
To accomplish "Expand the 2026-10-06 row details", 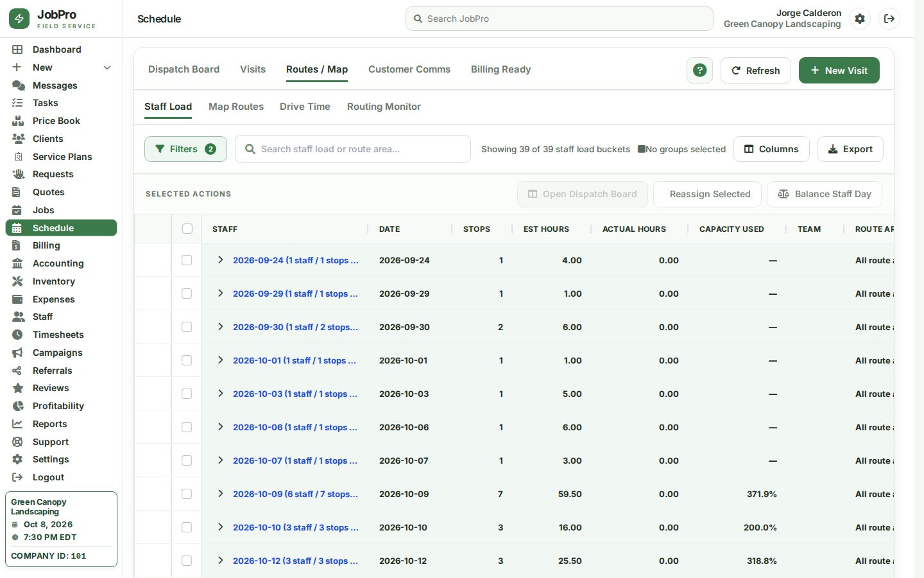I will 220,427.
